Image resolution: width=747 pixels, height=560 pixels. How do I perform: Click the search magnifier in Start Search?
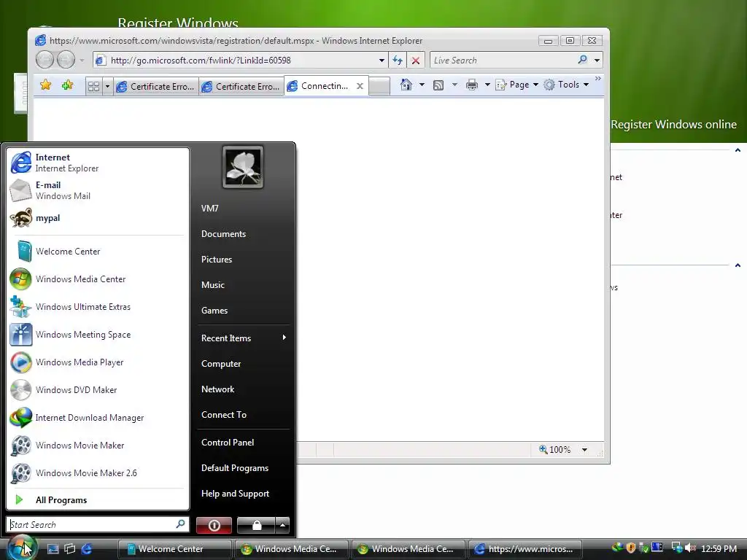(x=181, y=524)
